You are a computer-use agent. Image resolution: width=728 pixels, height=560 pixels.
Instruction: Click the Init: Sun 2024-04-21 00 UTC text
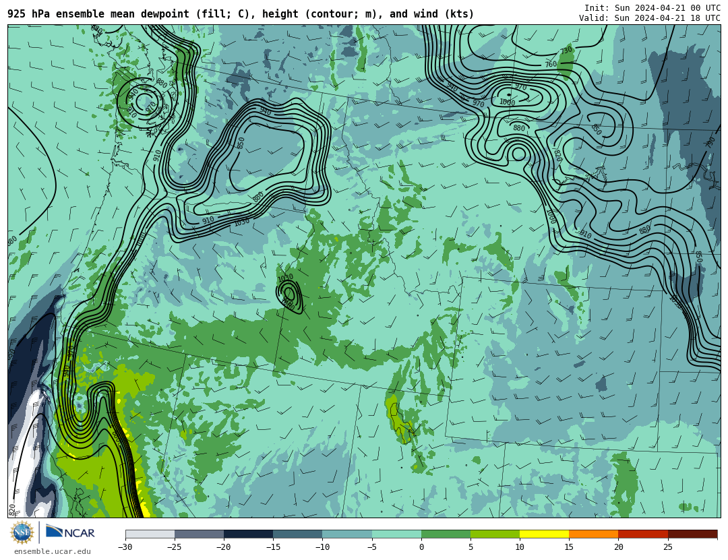[653, 8]
